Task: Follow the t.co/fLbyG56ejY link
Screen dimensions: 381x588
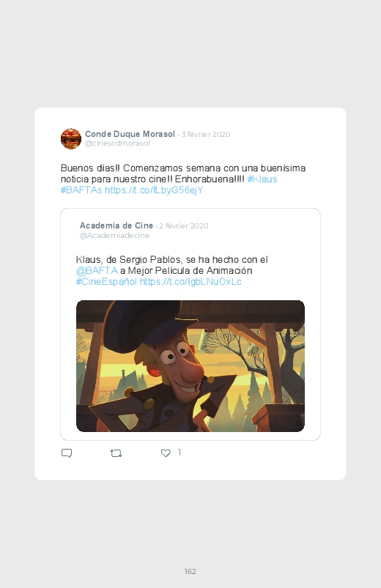Action: 154,190
